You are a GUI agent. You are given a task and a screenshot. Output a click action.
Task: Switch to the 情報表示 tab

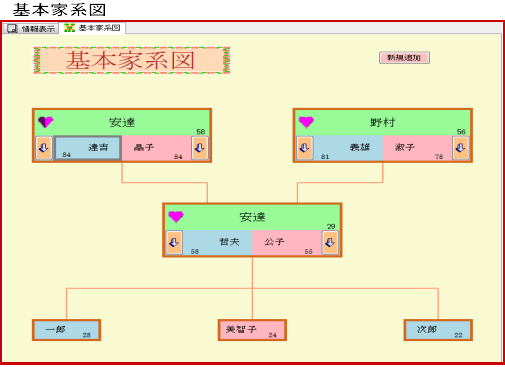31,29
